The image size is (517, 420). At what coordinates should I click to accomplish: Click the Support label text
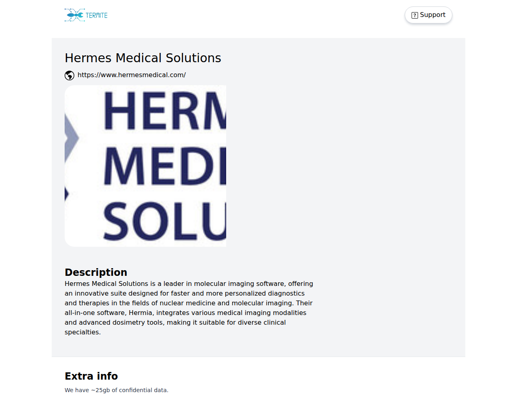tap(433, 15)
